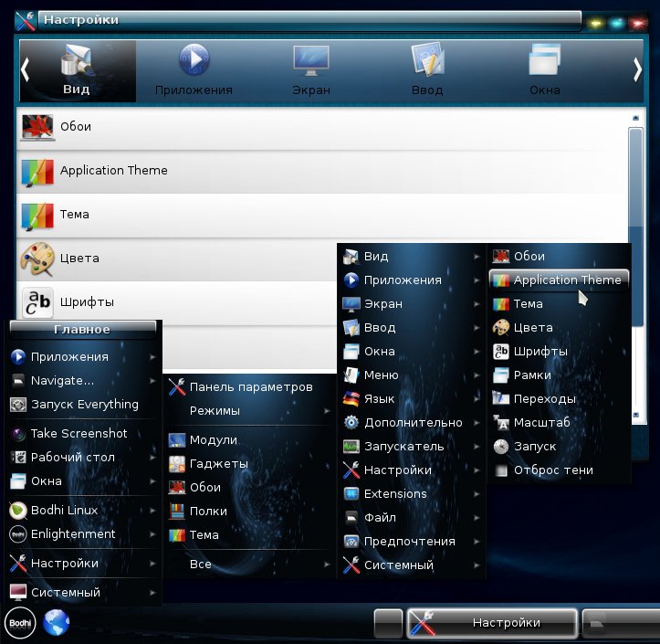Open Запуск Everything from main menu
Image resolution: width=660 pixels, height=644 pixels.
pos(83,405)
